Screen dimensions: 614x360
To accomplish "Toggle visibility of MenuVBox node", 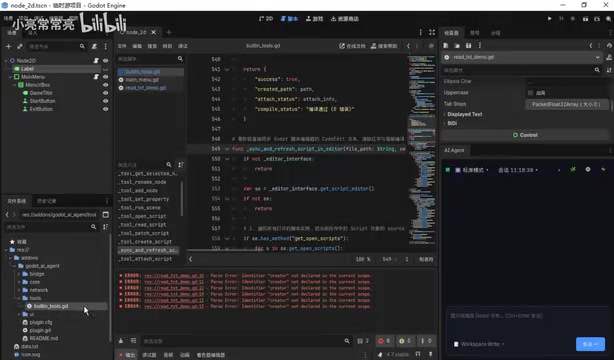I will pos(105,85).
